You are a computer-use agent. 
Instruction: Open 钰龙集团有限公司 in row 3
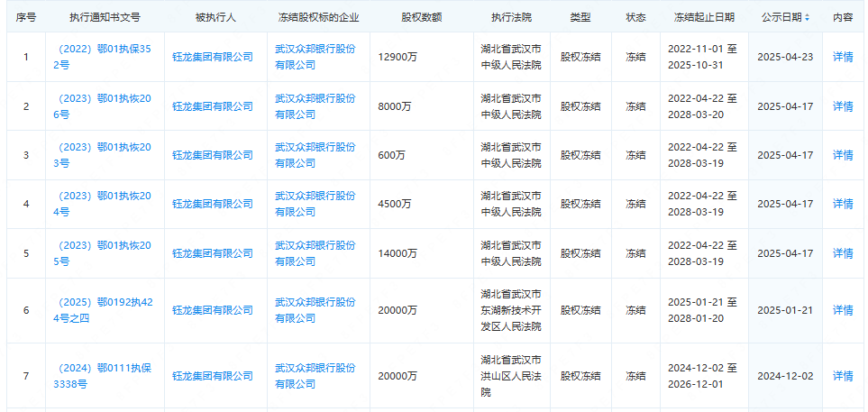click(213, 155)
